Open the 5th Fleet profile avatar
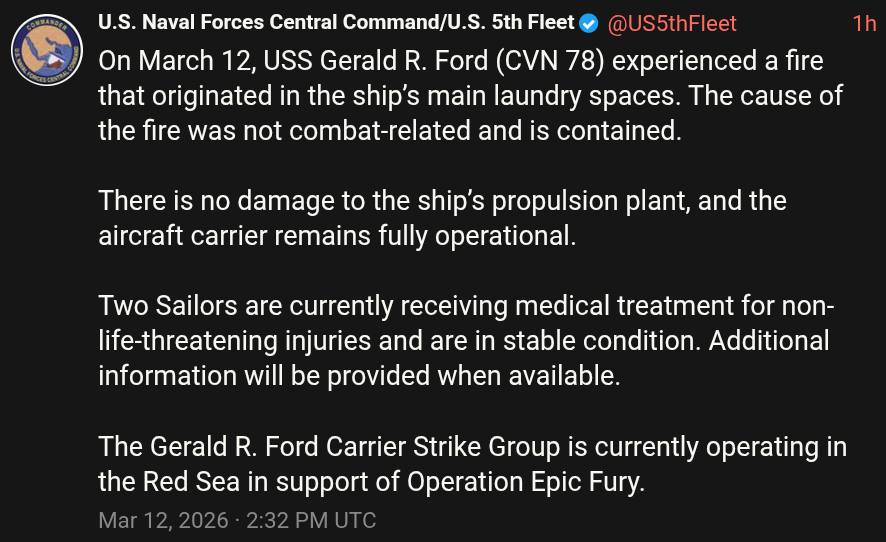Viewport: 886px width, 542px height. [47, 50]
